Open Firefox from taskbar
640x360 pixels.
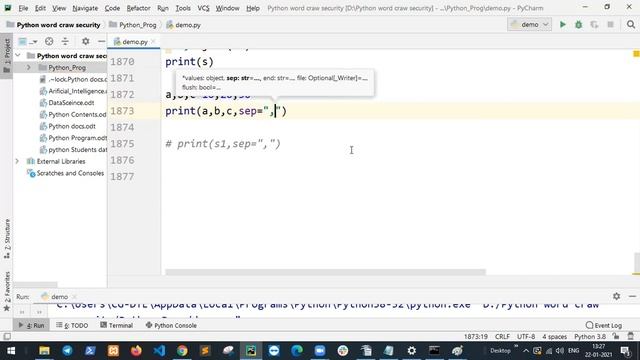point(136,351)
